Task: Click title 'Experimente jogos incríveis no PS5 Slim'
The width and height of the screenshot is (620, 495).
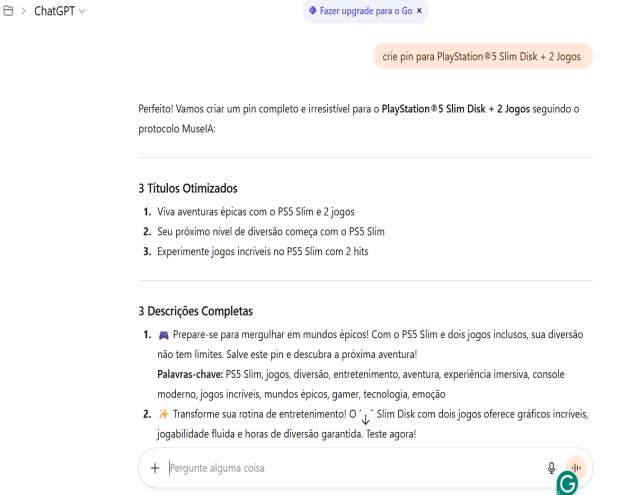Action: pos(262,251)
